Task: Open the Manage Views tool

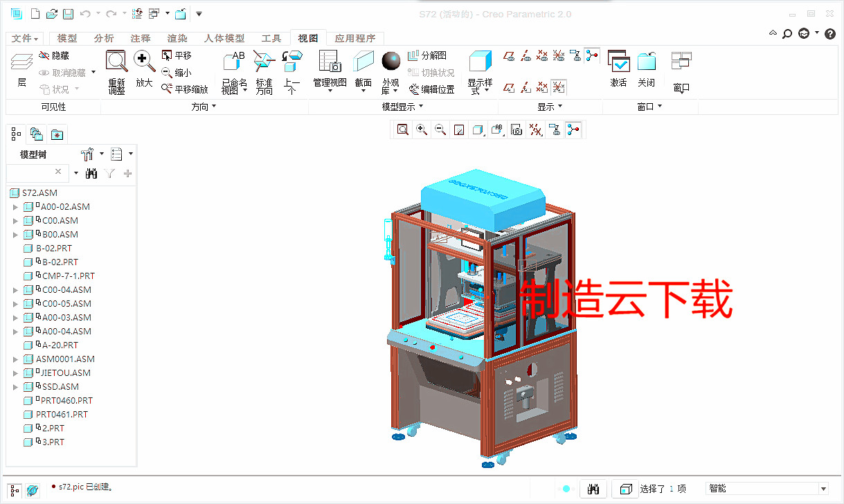Action: pos(329,69)
